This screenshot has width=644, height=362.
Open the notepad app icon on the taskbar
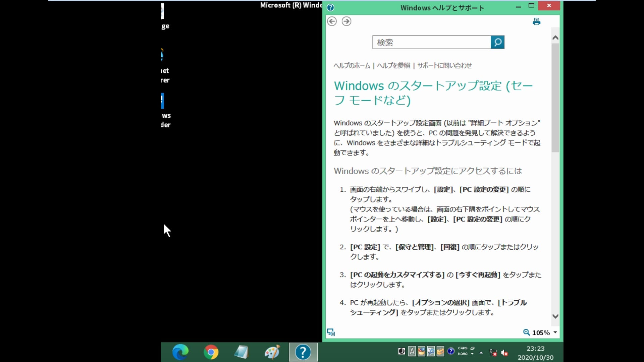241,352
